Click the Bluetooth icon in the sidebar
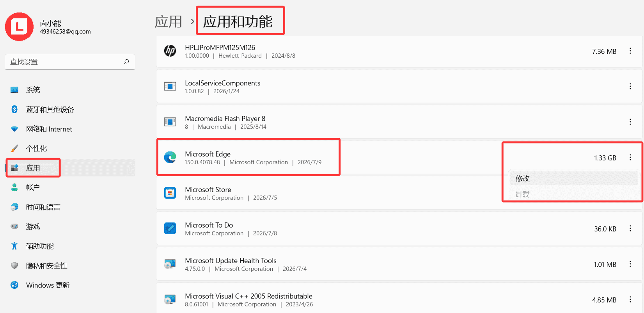 tap(14, 109)
